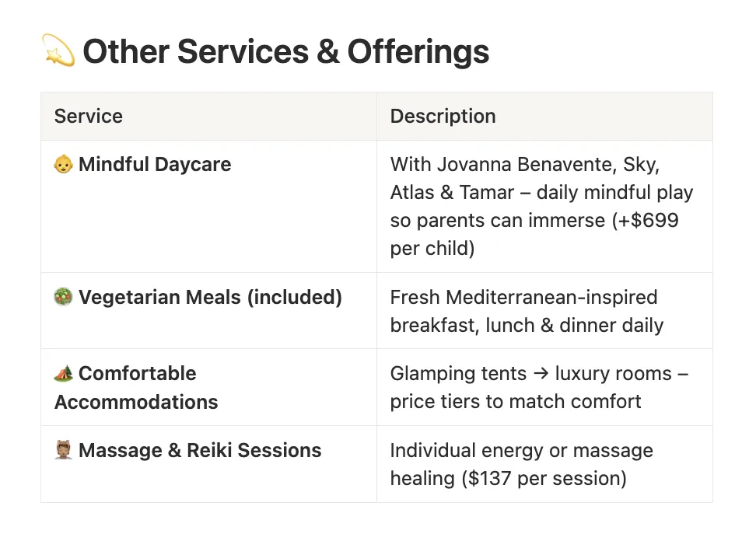Click the word Accommodations in service column

136,402
